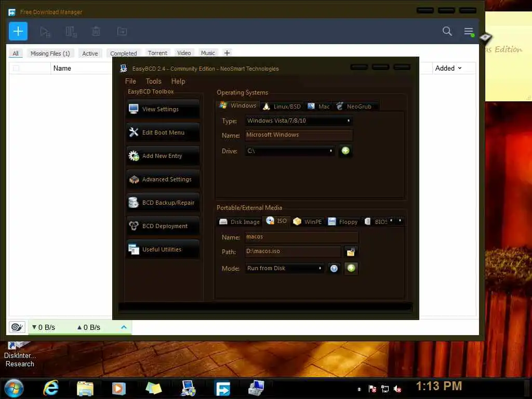
Task: Click the blue help icon beside Mode
Action: coord(334,269)
